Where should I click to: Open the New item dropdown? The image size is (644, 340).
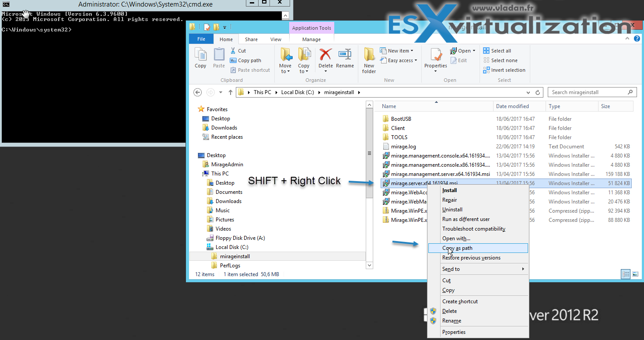[x=396, y=51]
